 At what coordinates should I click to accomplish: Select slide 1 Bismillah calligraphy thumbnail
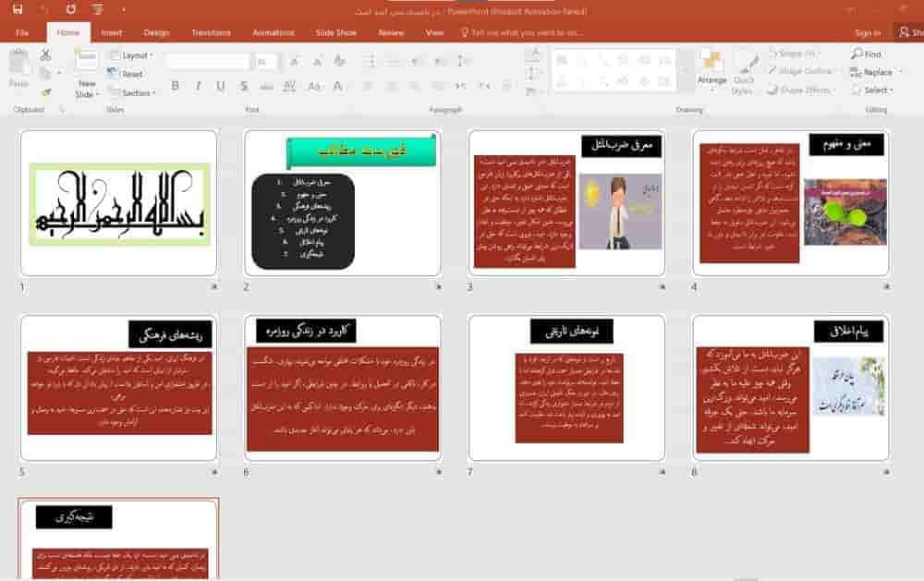pyautogui.click(x=118, y=202)
